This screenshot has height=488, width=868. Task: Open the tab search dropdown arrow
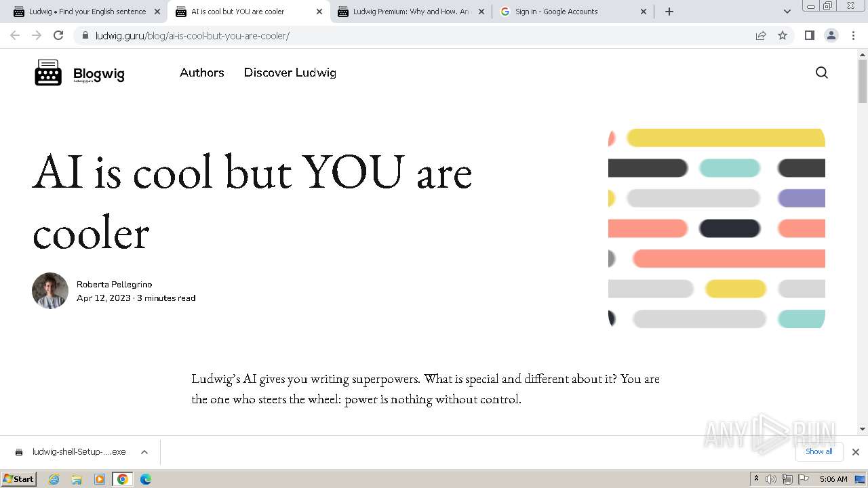point(787,12)
